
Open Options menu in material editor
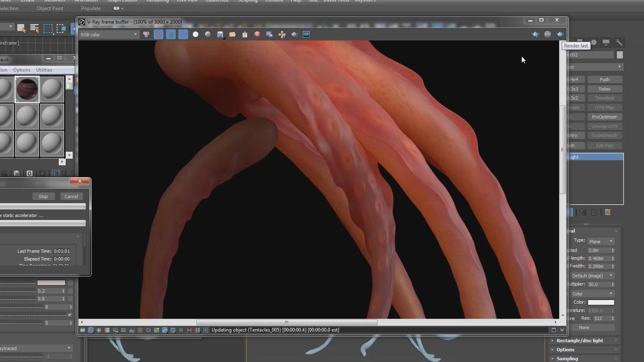click(22, 70)
